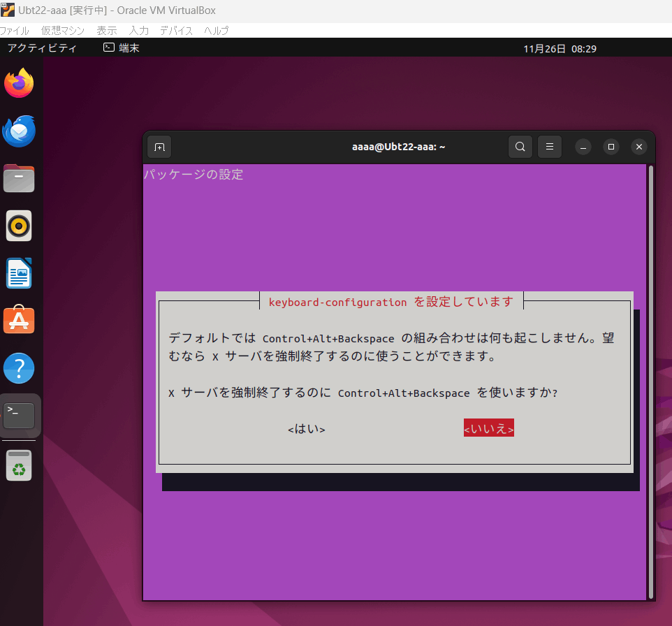This screenshot has height=626, width=672.
Task: Open the デバイス menu
Action: click(x=176, y=31)
